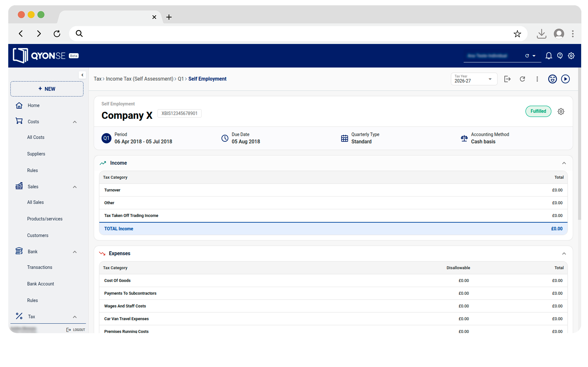Collapse the Costs sidebar section chevron
The height and width of the screenshot is (367, 588).
pos(75,122)
